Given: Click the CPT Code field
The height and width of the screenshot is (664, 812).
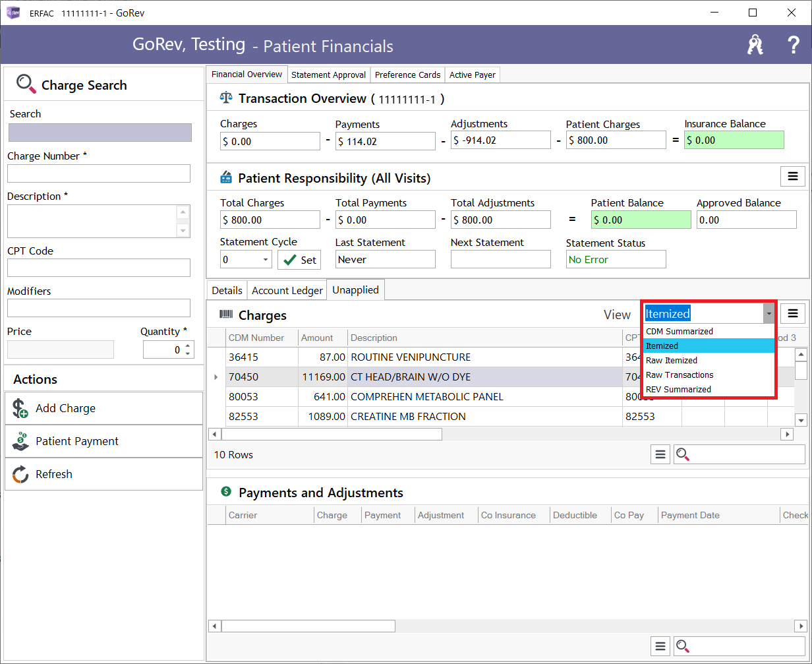Looking at the screenshot, I should tap(99, 268).
